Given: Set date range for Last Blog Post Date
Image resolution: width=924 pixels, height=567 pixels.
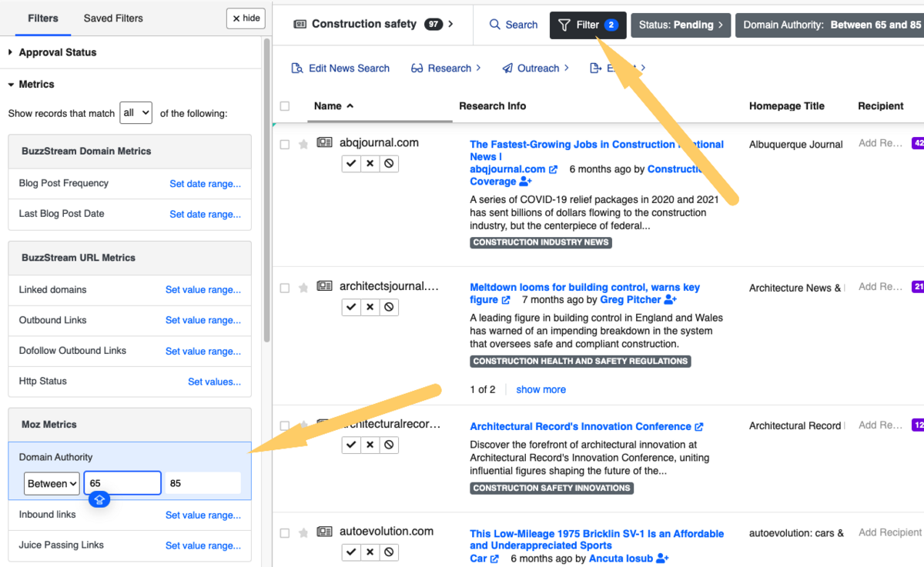Looking at the screenshot, I should point(205,215).
